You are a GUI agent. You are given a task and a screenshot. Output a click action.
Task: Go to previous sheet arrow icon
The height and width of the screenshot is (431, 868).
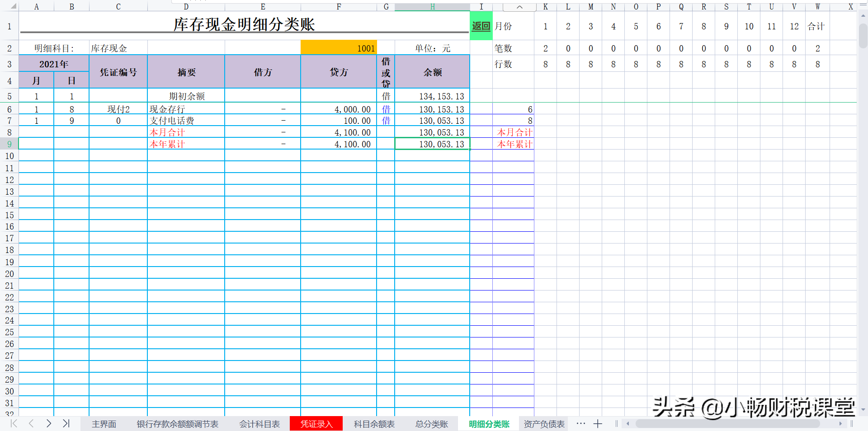[x=31, y=424]
